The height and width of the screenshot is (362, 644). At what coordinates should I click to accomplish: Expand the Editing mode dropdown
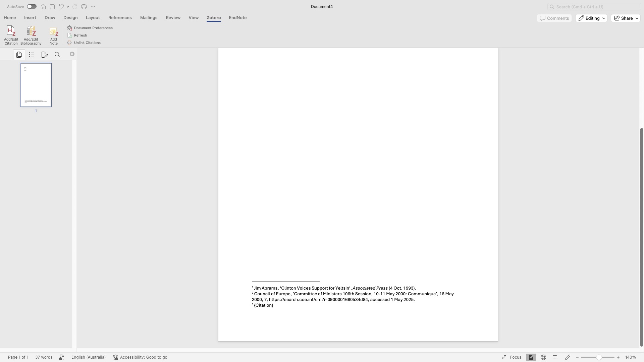click(x=591, y=18)
